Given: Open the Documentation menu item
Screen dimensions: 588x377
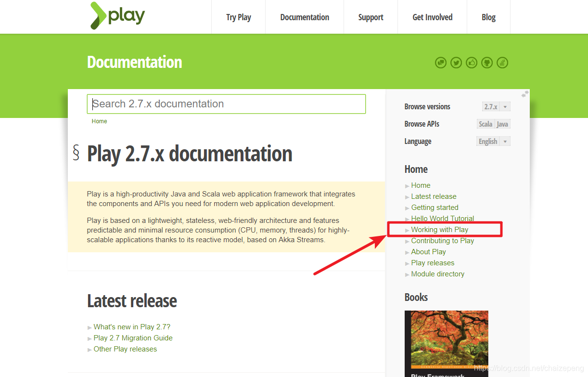Looking at the screenshot, I should pos(305,17).
